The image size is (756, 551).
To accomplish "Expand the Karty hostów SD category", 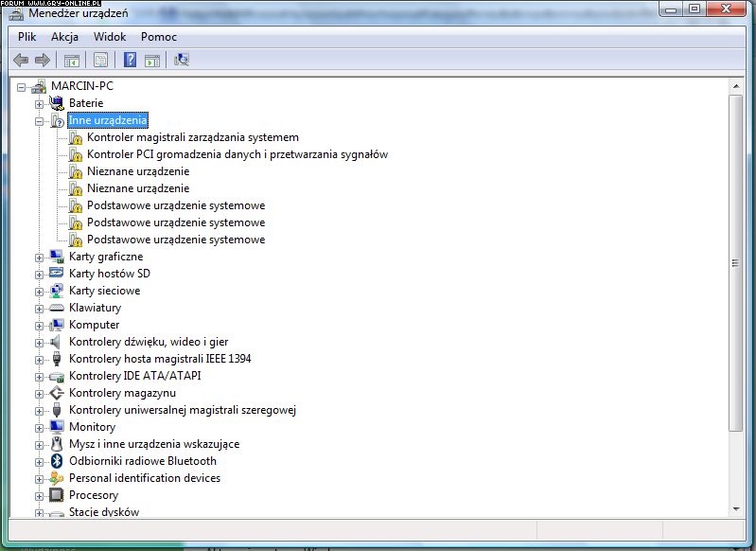I will [39, 275].
